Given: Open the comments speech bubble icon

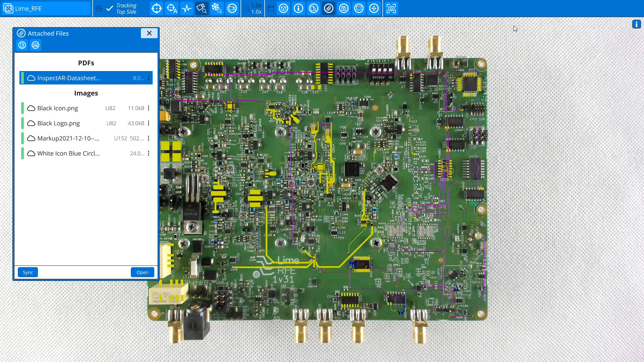Looking at the screenshot, I should click(359, 8).
